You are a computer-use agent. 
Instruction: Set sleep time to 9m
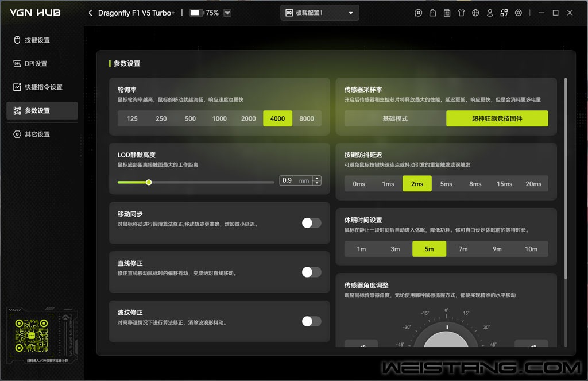(497, 249)
